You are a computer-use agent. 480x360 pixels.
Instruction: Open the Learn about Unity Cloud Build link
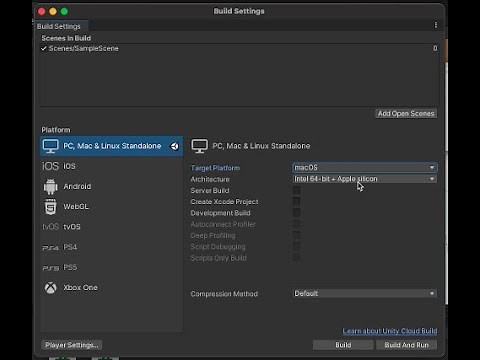[390, 331]
